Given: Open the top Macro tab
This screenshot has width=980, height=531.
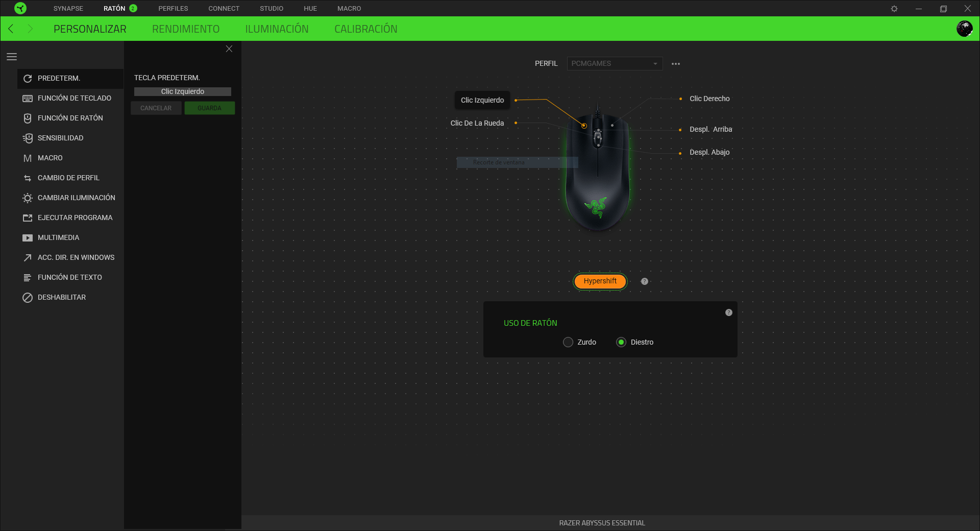Looking at the screenshot, I should click(349, 9).
